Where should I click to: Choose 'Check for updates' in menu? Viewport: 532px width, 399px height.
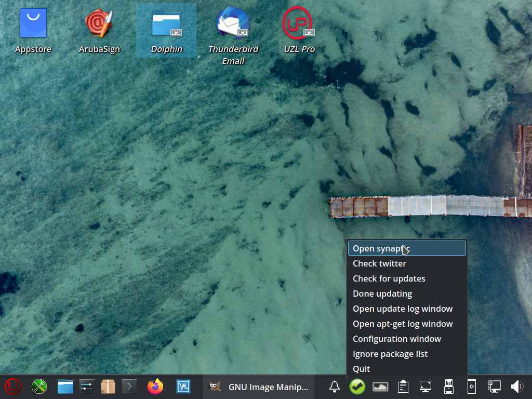click(389, 278)
